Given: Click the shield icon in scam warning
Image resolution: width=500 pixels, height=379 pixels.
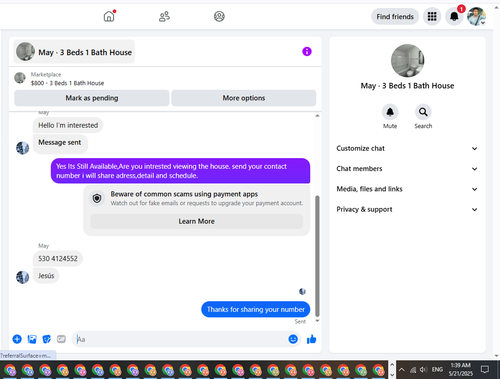Looking at the screenshot, I should [97, 199].
